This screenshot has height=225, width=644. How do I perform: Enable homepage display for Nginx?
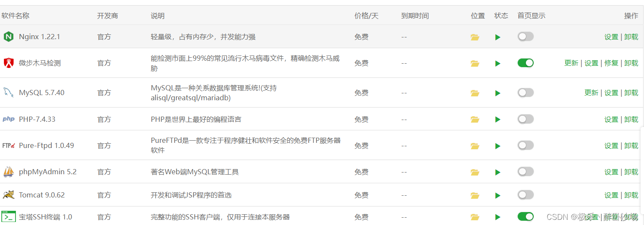525,37
